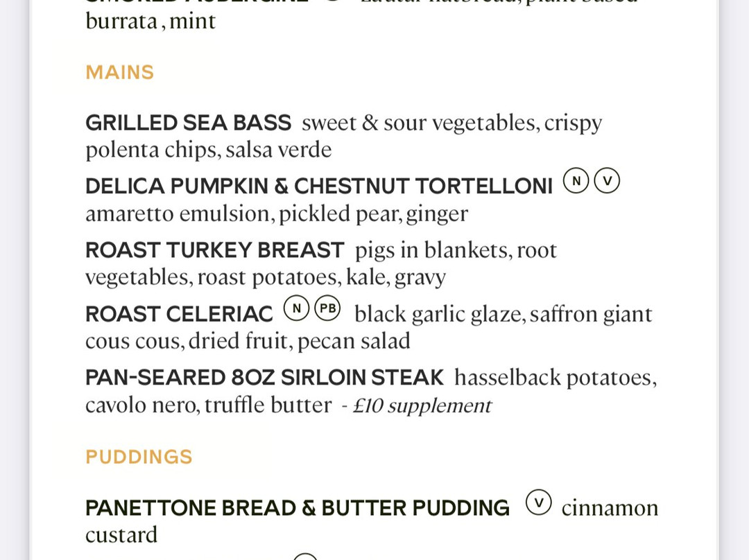
Task: Click the Roast Celeriac dish name
Action: click(179, 314)
